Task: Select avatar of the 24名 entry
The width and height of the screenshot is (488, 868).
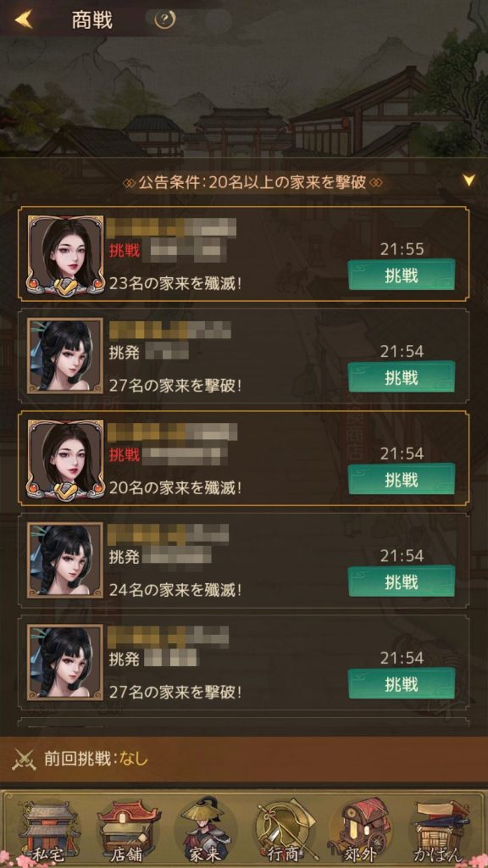Action: (65, 560)
